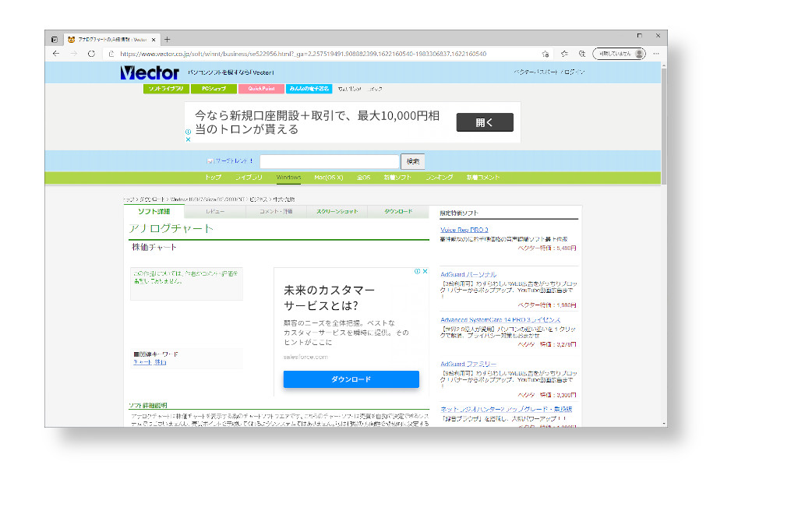Open the QuickPoint pink tab
This screenshot has width=798, height=532.
coord(261,89)
